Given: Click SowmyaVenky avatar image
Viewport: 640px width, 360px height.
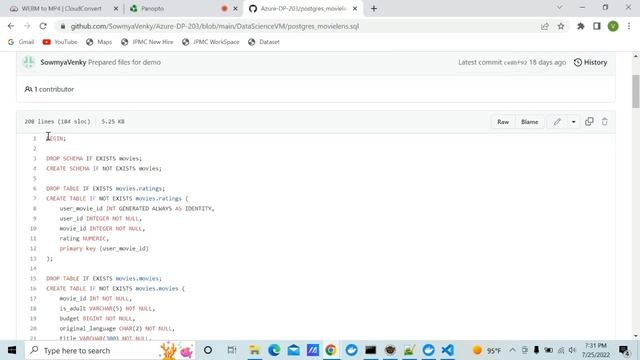Looking at the screenshot, I should pyautogui.click(x=29, y=62).
